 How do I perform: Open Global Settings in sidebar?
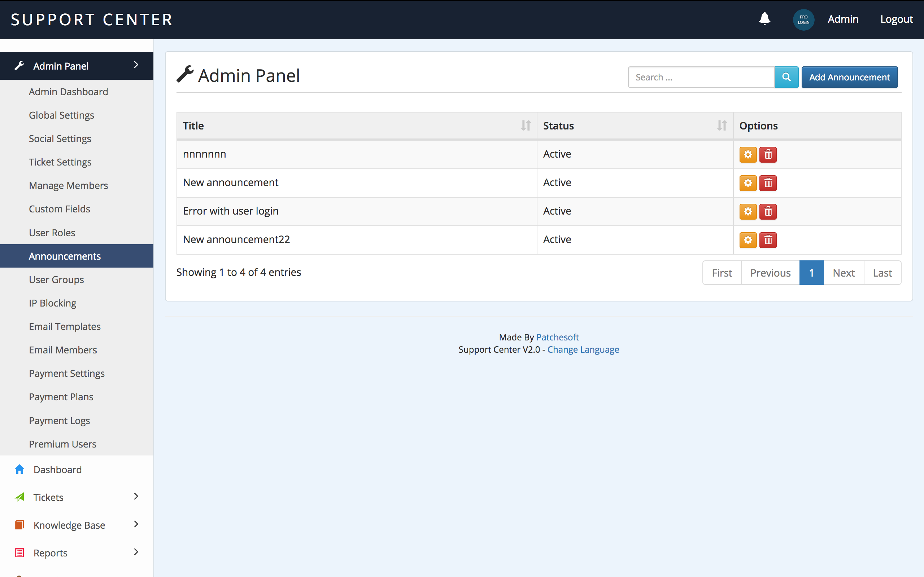click(x=61, y=115)
